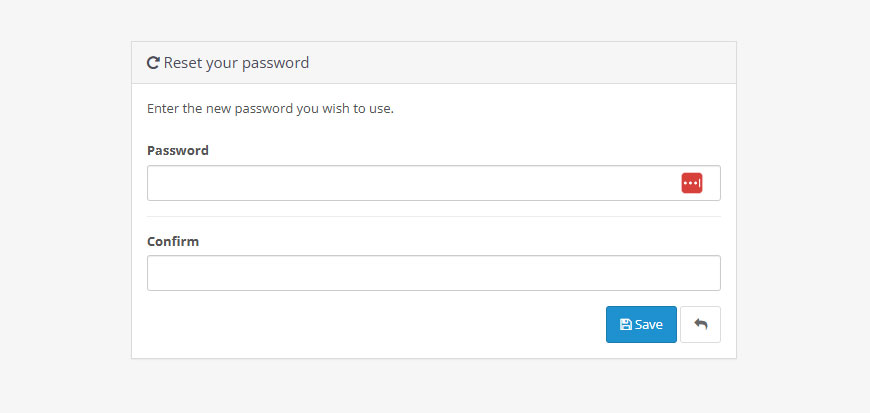The height and width of the screenshot is (413, 870).
Task: Click the Confirm field label
Action: (x=173, y=241)
